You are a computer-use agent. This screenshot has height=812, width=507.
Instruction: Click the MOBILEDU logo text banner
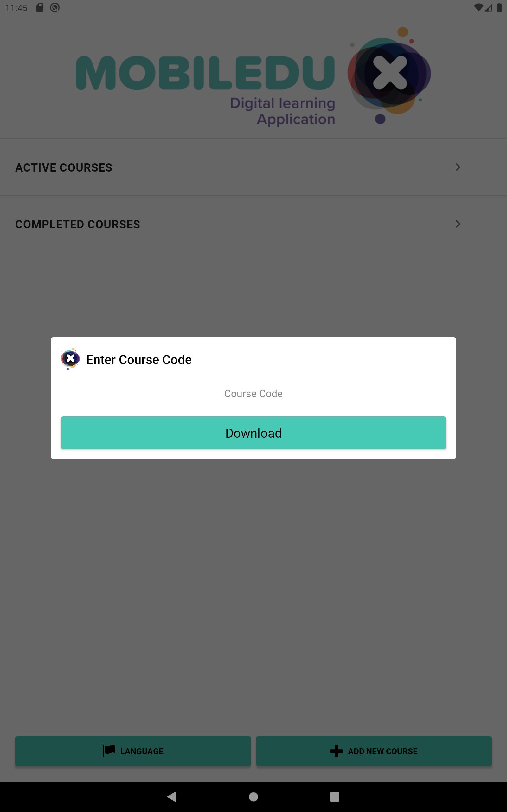pos(205,73)
